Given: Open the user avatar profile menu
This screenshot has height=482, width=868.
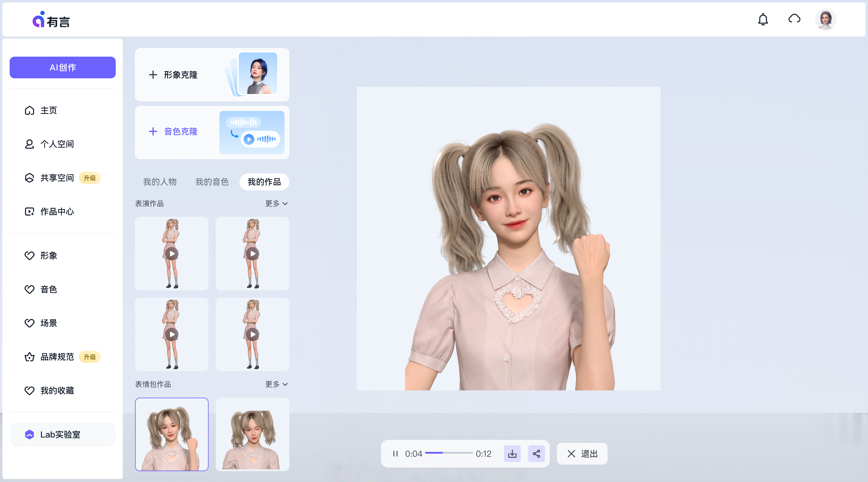Looking at the screenshot, I should tap(825, 20).
